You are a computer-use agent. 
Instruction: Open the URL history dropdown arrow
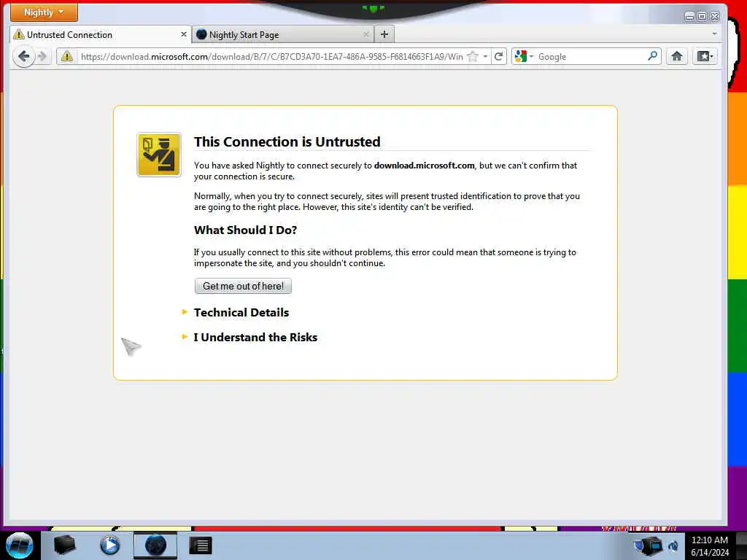pyautogui.click(x=485, y=57)
